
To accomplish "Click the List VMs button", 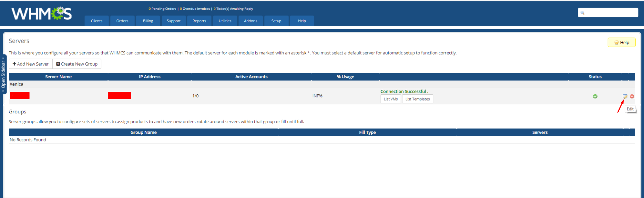I will point(391,99).
